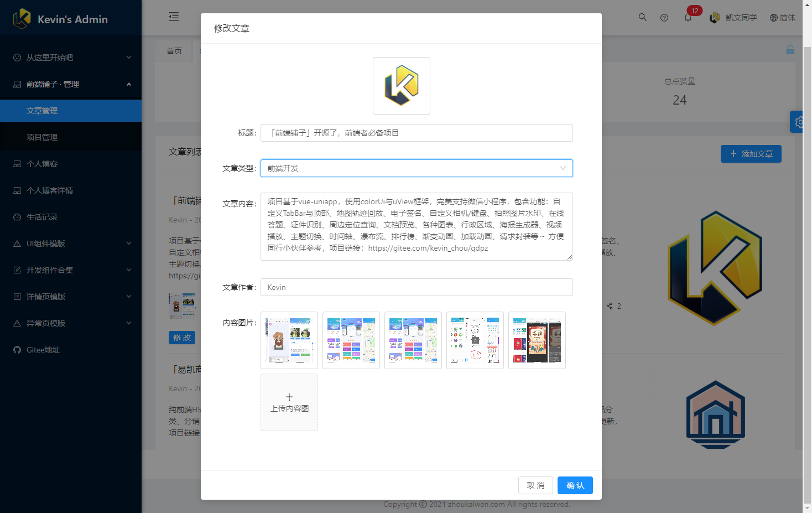Click the large K logo in article list
Screen dimensions: 812x513
tap(715, 268)
